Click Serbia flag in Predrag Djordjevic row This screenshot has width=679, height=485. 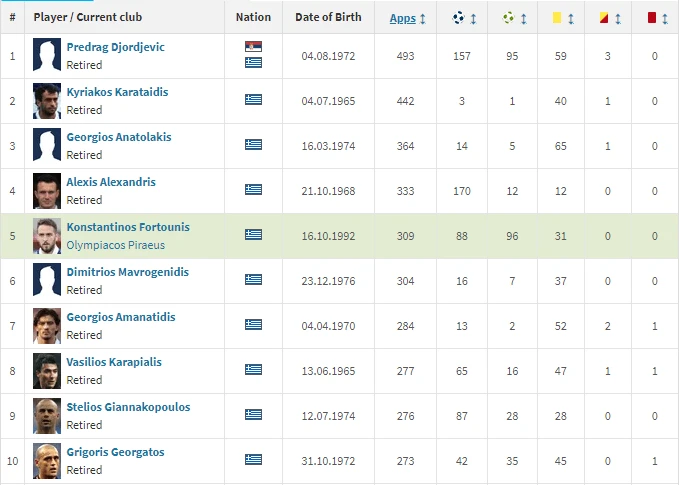coord(253,48)
